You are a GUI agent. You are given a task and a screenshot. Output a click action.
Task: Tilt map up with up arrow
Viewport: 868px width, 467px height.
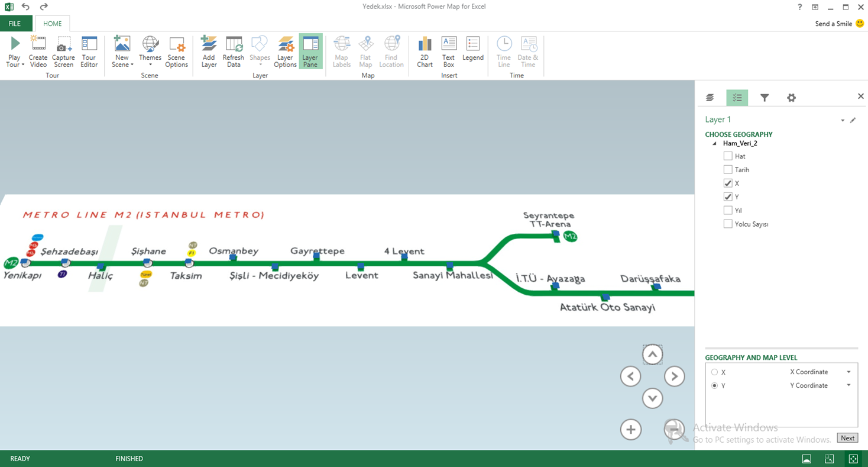652,355
